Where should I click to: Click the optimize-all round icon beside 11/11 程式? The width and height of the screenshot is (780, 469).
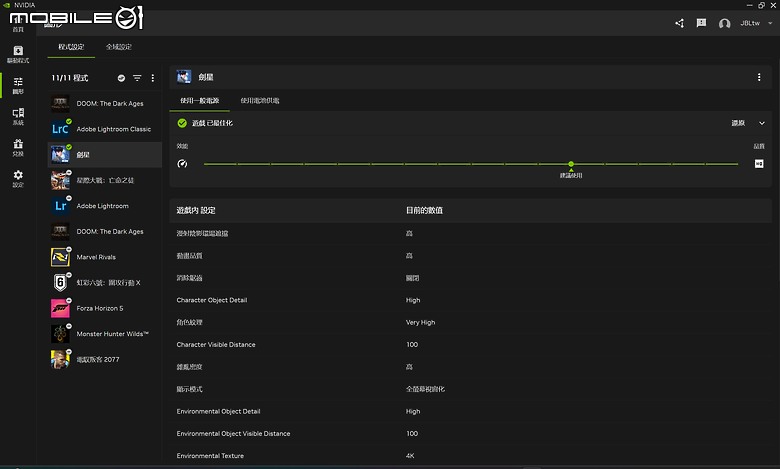(x=121, y=78)
